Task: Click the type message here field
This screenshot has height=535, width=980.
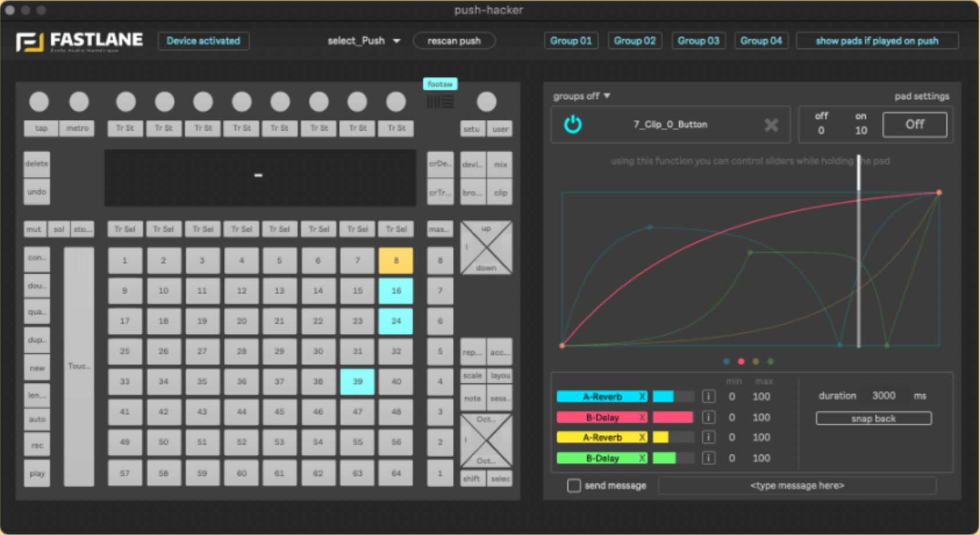Action: click(797, 486)
